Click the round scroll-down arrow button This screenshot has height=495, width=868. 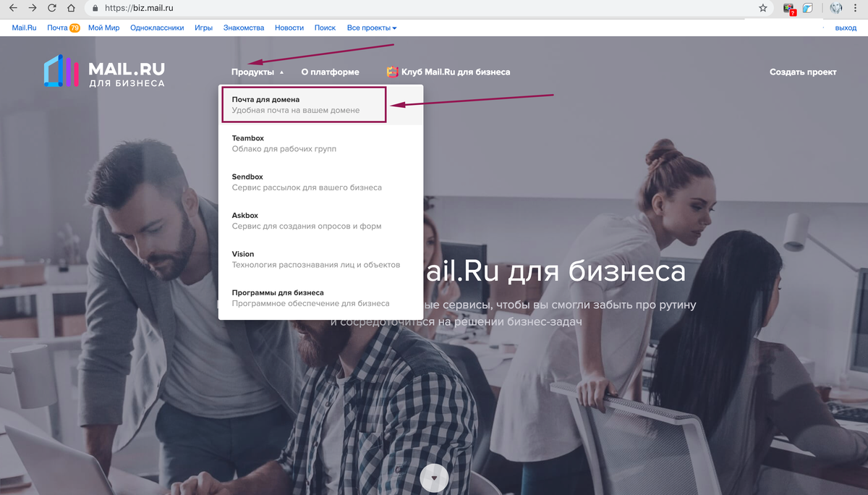tap(434, 478)
